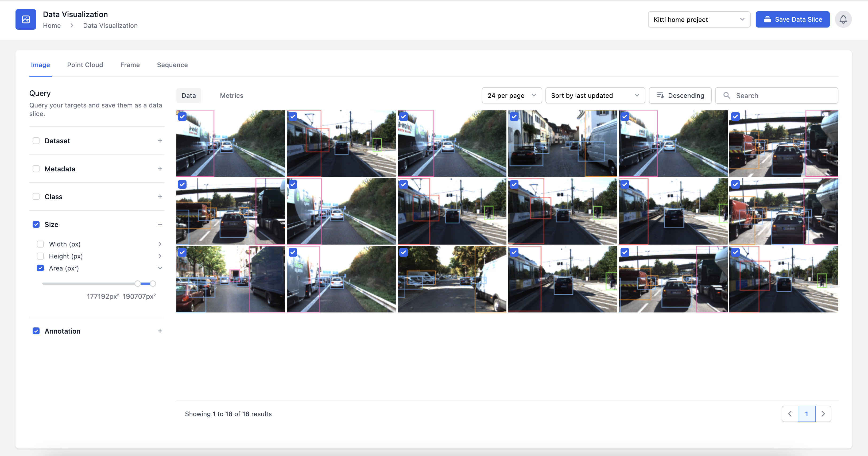Enable the Width (px) checkbox
This screenshot has height=456, width=868.
click(x=40, y=244)
